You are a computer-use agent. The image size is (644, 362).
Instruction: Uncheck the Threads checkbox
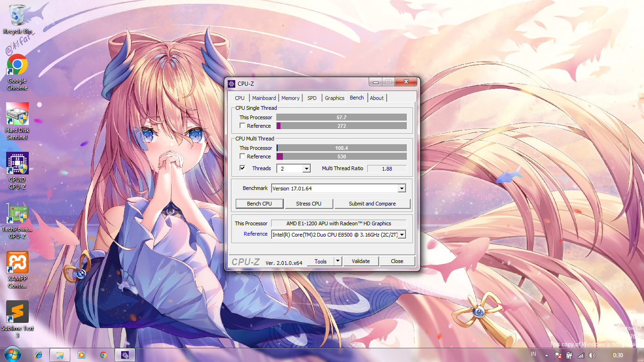[x=242, y=168]
